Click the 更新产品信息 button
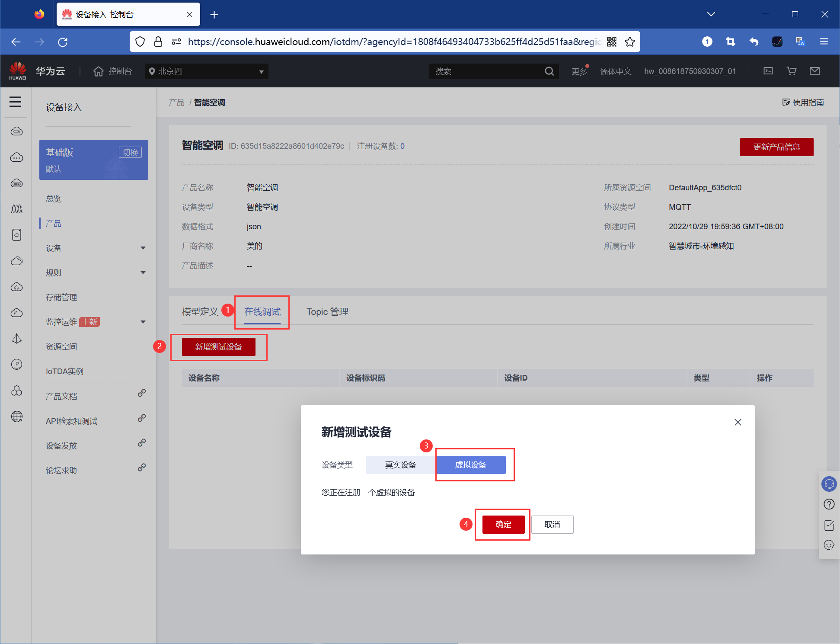Viewport: 840px width, 644px height. pyautogui.click(x=776, y=147)
